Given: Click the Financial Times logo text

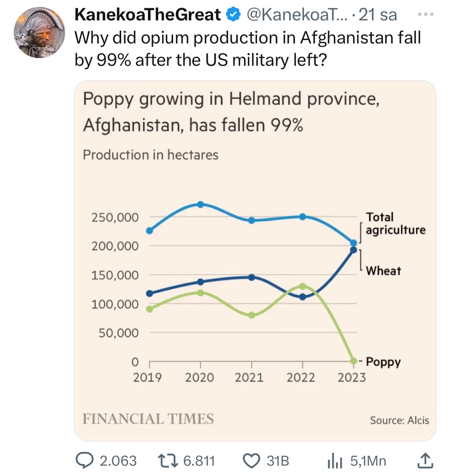Looking at the screenshot, I should tap(148, 419).
